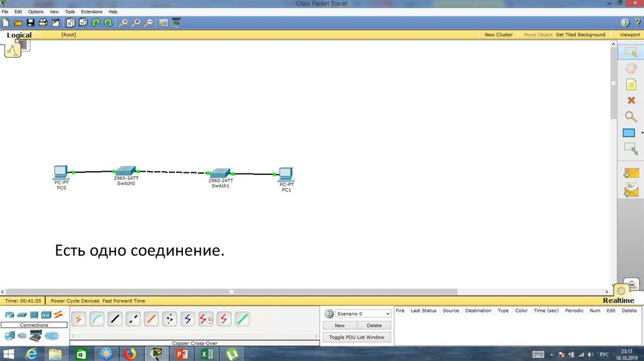Select the green Octal cable
This screenshot has width=644, height=361.
tap(242, 319)
